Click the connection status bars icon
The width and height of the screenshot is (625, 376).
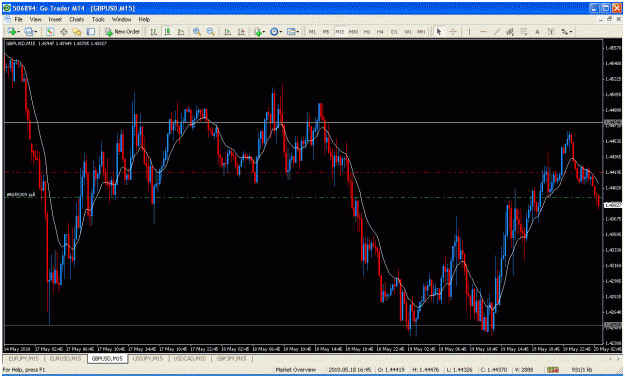click(x=552, y=370)
